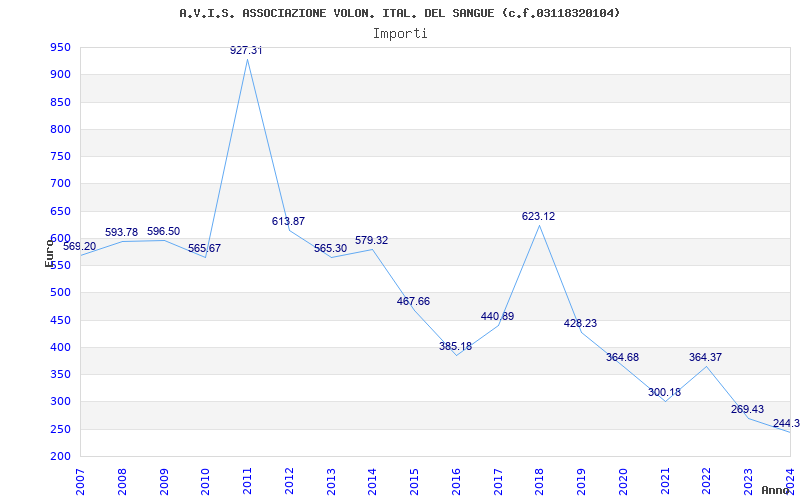
Task: Click the y-axis value 400
Action: coord(60,347)
